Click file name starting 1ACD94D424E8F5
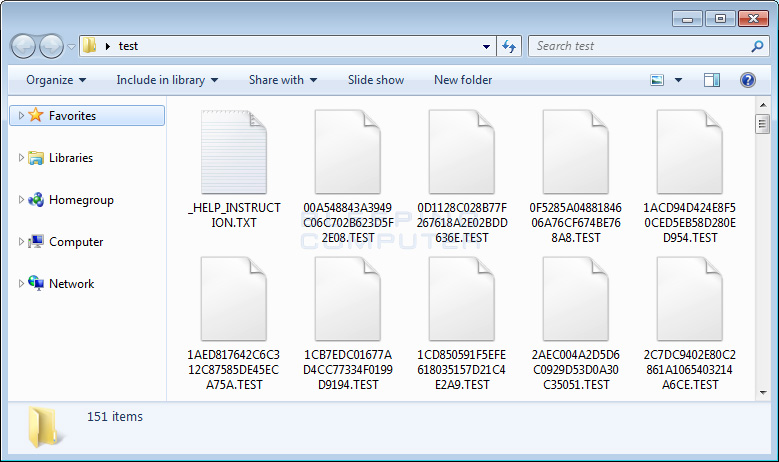 (x=690, y=223)
